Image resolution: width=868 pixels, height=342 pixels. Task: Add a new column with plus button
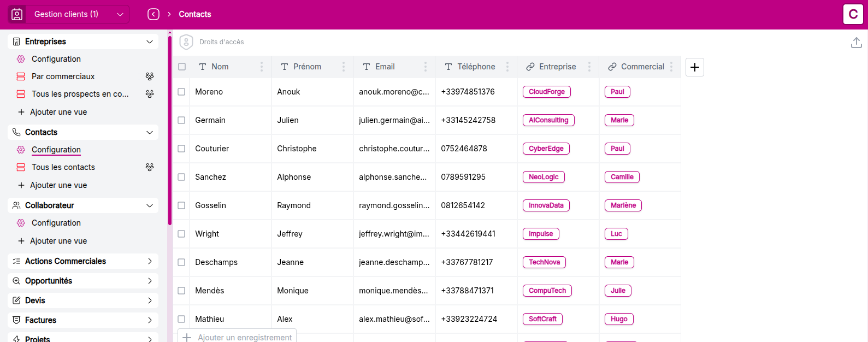click(x=695, y=67)
